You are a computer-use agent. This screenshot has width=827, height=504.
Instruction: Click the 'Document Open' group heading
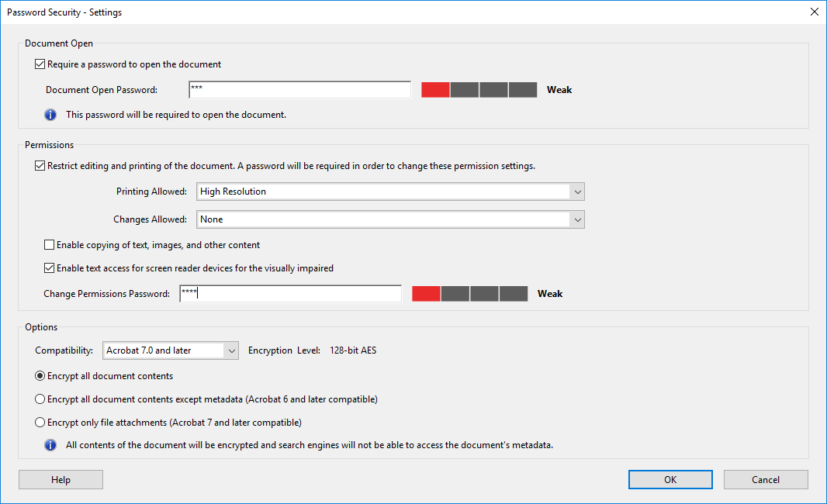[58, 43]
